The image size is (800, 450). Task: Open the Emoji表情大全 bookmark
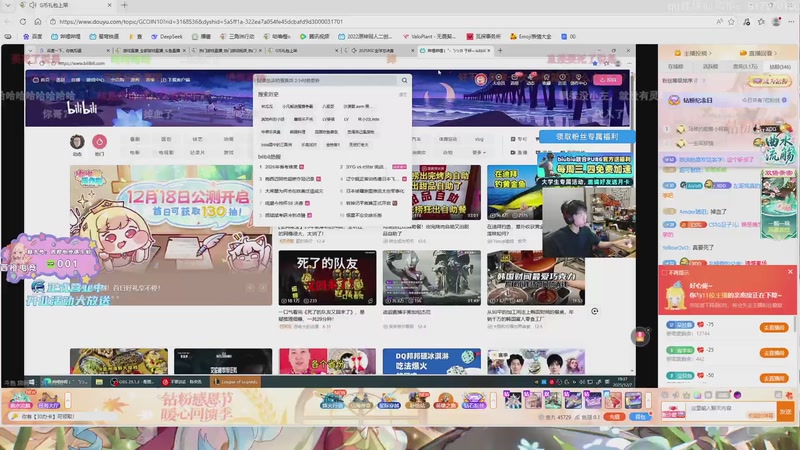[531, 37]
